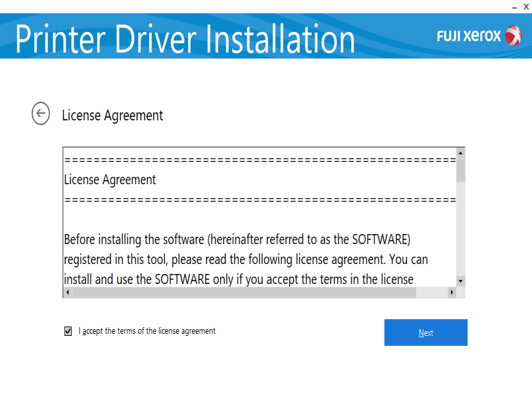Click 'License Agreement' line inside the text box
The image size is (532, 399).
(x=110, y=180)
